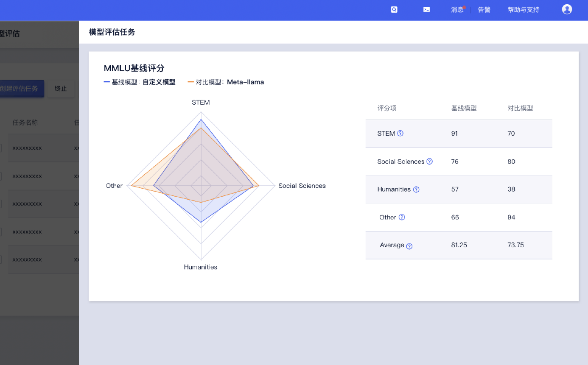Screen dimensions: 588x365
Task: Open the STEM score help icon
Action: pyautogui.click(x=400, y=133)
